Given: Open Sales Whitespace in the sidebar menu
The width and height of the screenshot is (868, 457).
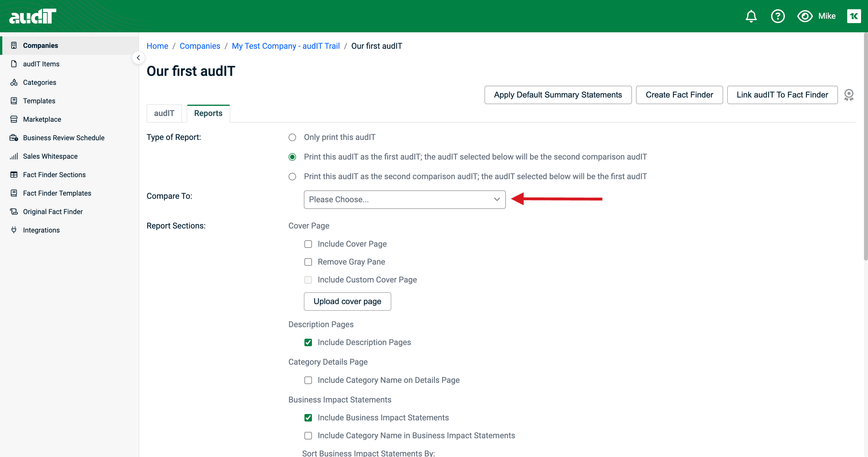Looking at the screenshot, I should pos(50,156).
